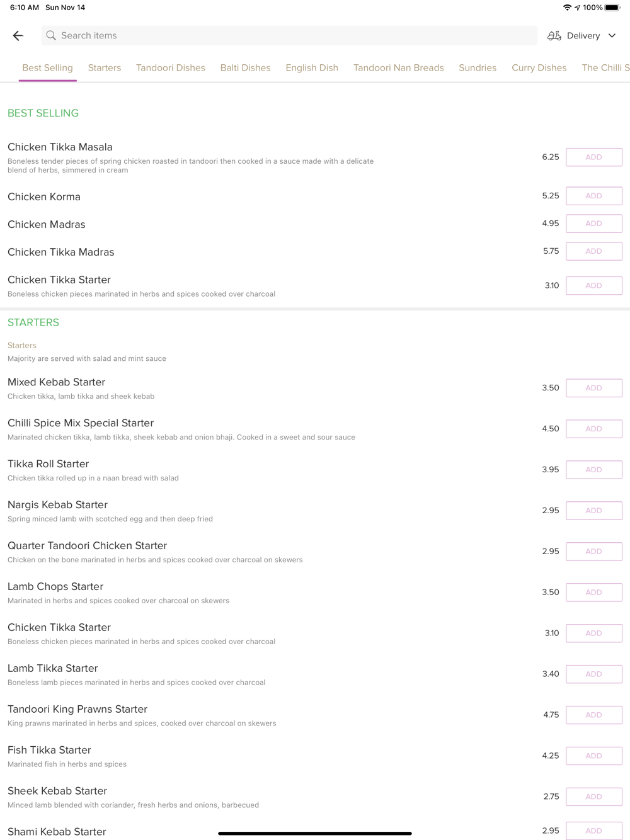Switch to the Starters tab

coord(105,68)
